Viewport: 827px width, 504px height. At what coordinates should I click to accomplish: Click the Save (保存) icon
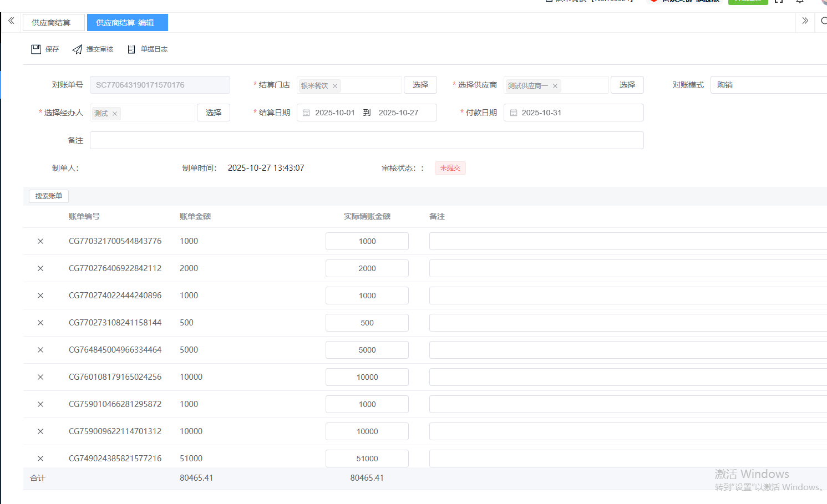click(36, 49)
